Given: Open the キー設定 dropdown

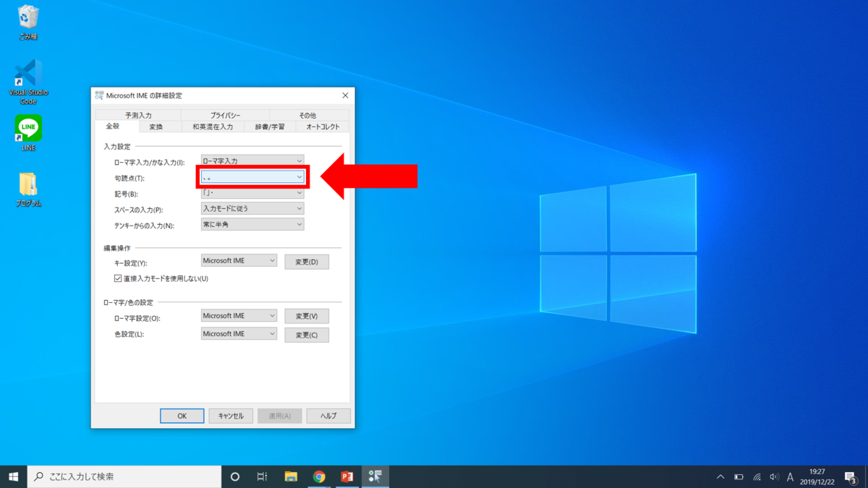Looking at the screenshot, I should coord(239,260).
